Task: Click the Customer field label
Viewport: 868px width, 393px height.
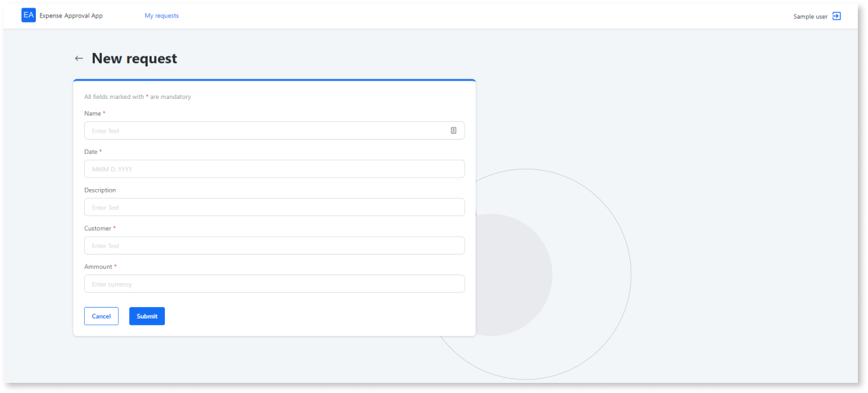Action: point(98,228)
